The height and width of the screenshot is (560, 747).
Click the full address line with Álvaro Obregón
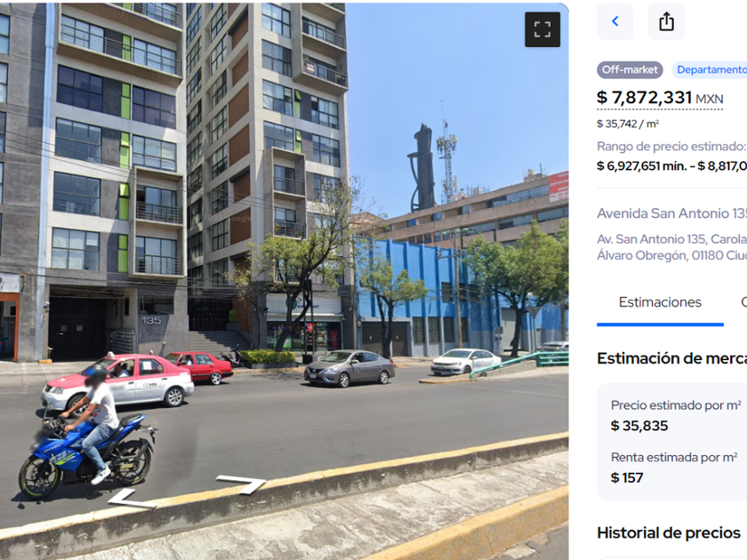[x=671, y=247]
